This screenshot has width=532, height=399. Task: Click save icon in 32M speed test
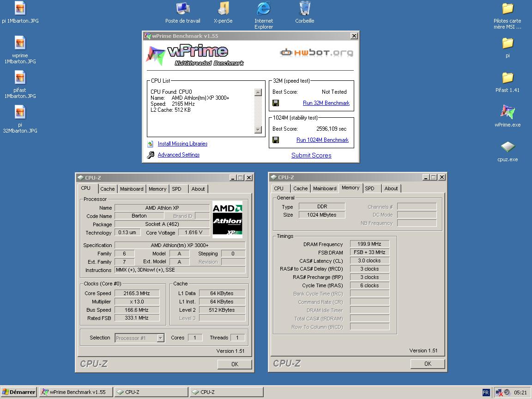[x=276, y=103]
